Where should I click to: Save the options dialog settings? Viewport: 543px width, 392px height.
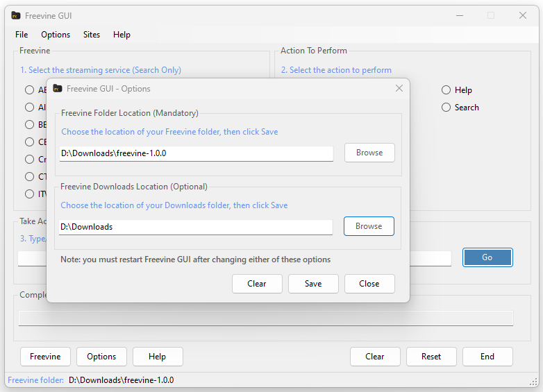[313, 284]
